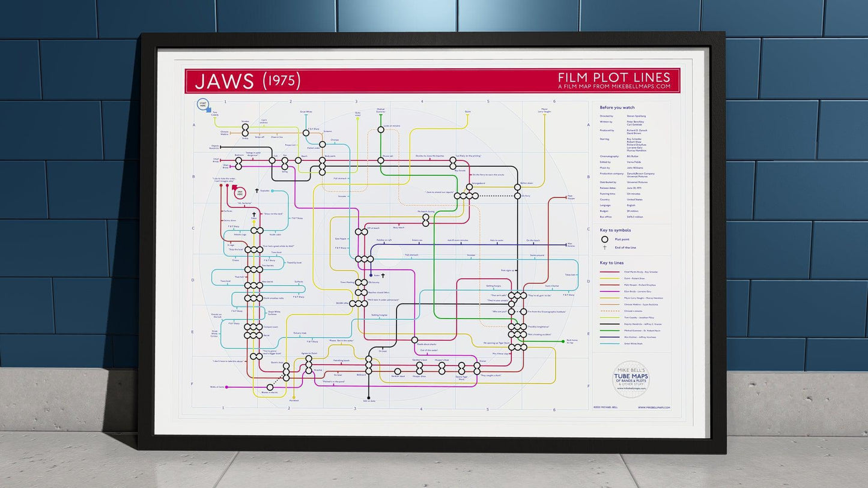Click the blue START HERE circle marker

click(x=202, y=104)
